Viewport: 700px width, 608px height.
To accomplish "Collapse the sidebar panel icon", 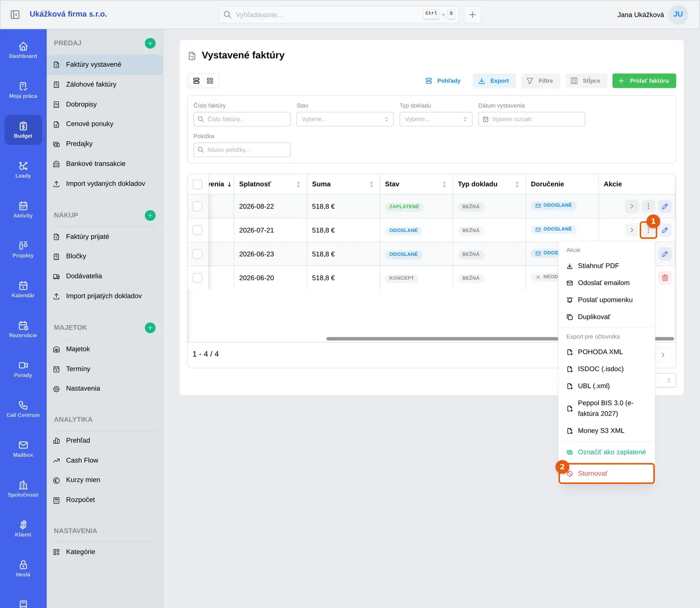I will (x=15, y=14).
